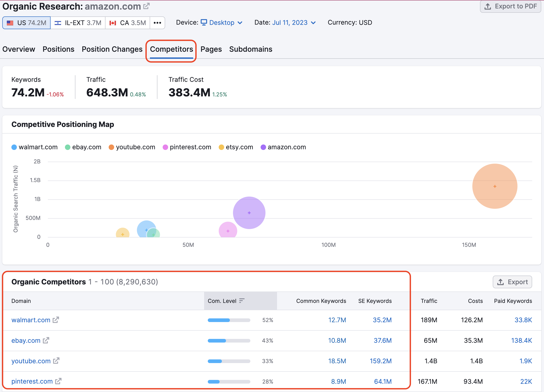The height and width of the screenshot is (392, 544).
Task: Open the 12.7M common keywords link
Action: 337,320
